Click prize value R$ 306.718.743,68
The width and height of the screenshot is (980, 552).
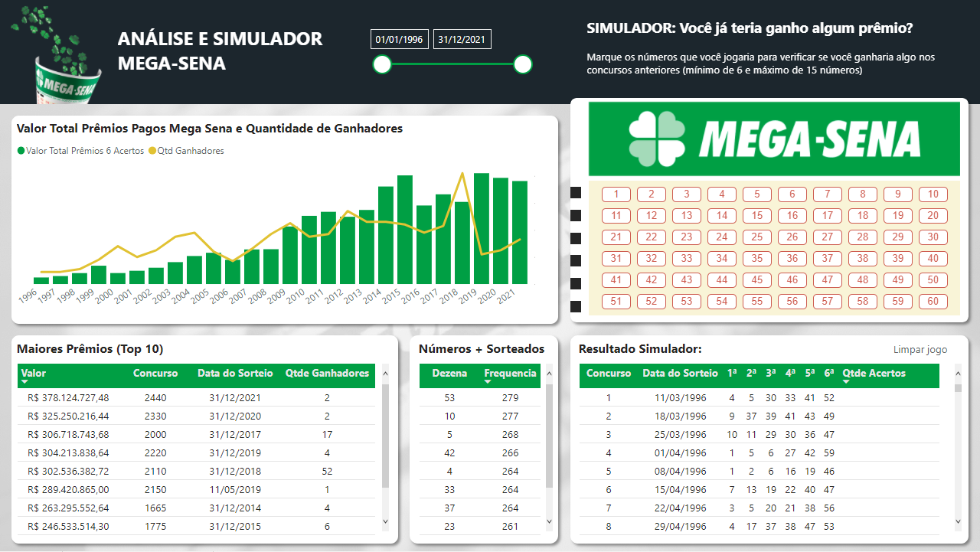[68, 434]
